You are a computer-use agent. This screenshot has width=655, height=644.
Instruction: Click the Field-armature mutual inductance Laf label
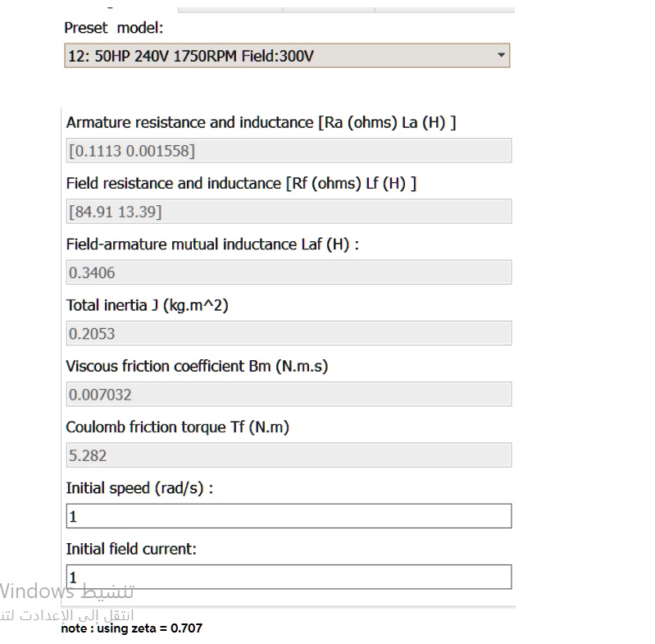pos(212,244)
